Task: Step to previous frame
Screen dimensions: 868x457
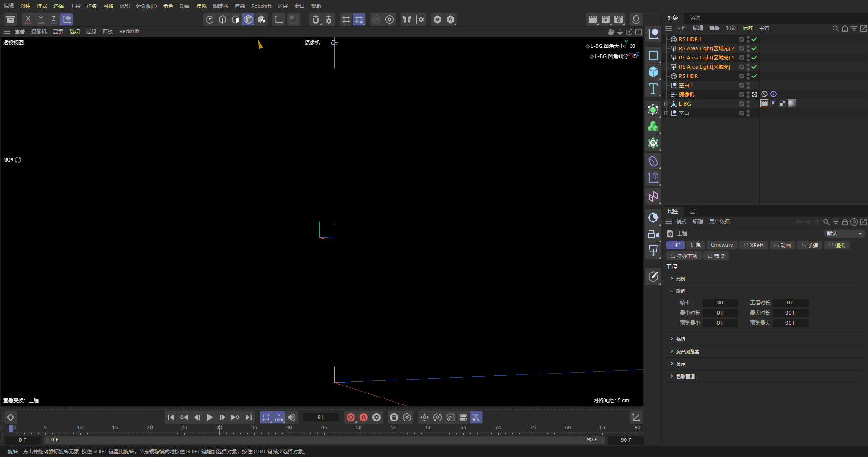Action: 197,417
